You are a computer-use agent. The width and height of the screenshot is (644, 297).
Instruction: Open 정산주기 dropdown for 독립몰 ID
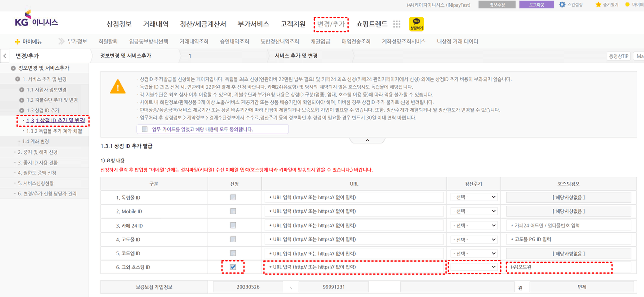[x=473, y=197]
